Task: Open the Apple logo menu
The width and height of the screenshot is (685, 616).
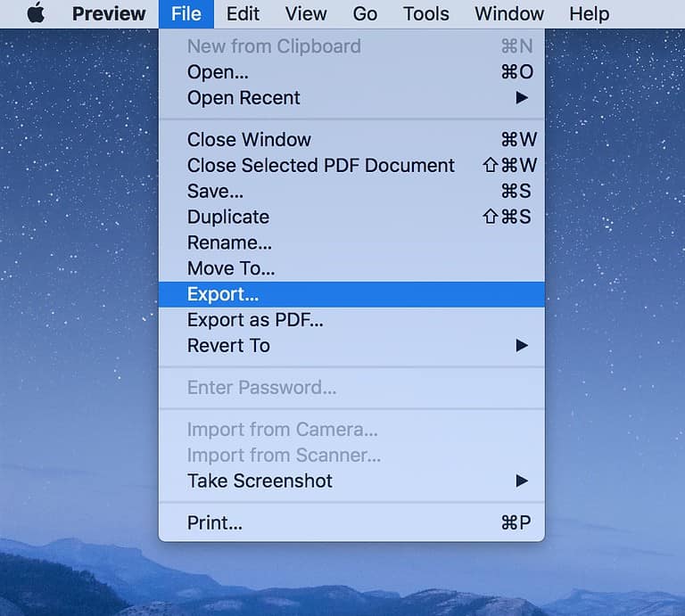Action: [x=35, y=13]
